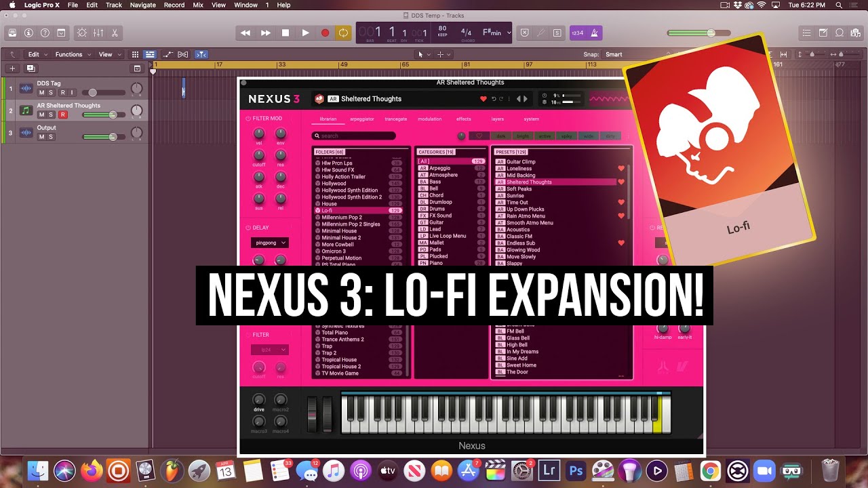Select the Hollywood folder in Nexus
This screenshot has width=868, height=488.
(x=359, y=184)
